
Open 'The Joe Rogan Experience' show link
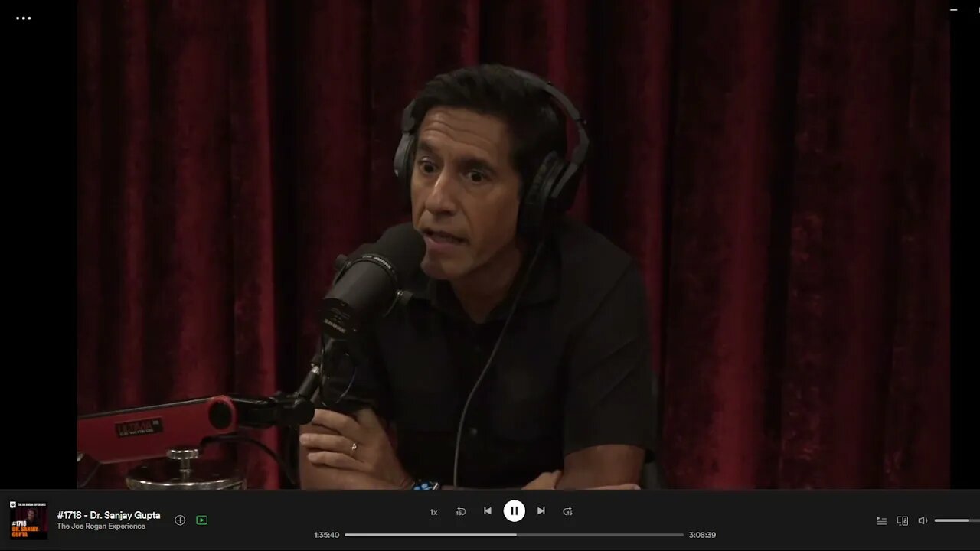(101, 527)
